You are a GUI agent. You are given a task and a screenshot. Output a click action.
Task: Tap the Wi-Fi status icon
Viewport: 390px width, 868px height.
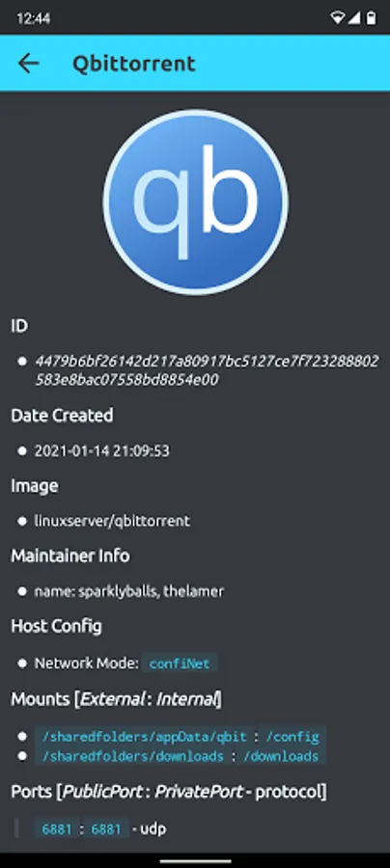click(337, 18)
